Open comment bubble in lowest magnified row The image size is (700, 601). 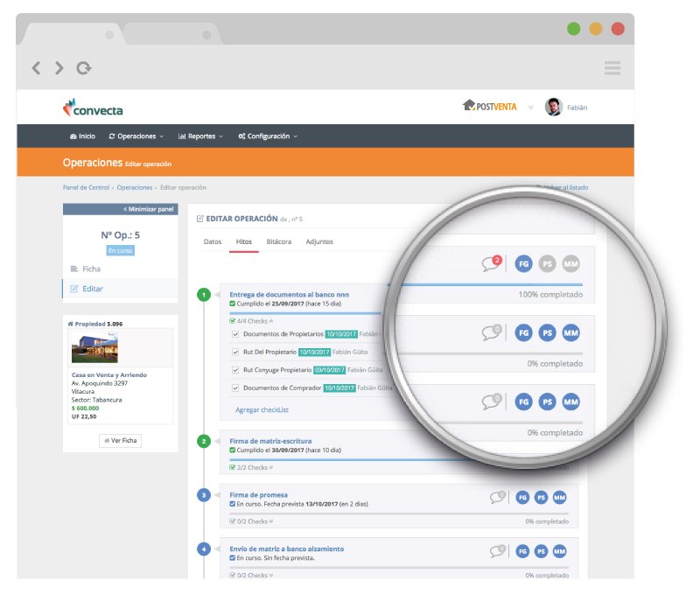pyautogui.click(x=492, y=402)
